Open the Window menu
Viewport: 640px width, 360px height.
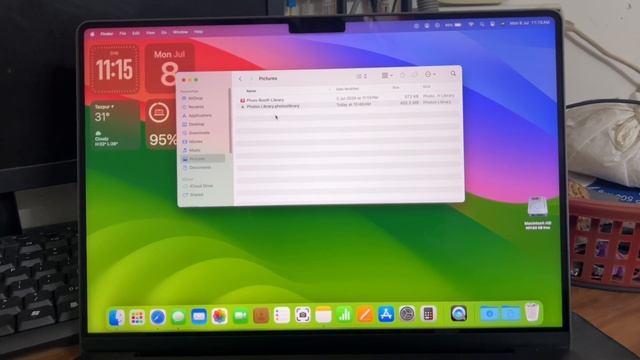(180, 32)
